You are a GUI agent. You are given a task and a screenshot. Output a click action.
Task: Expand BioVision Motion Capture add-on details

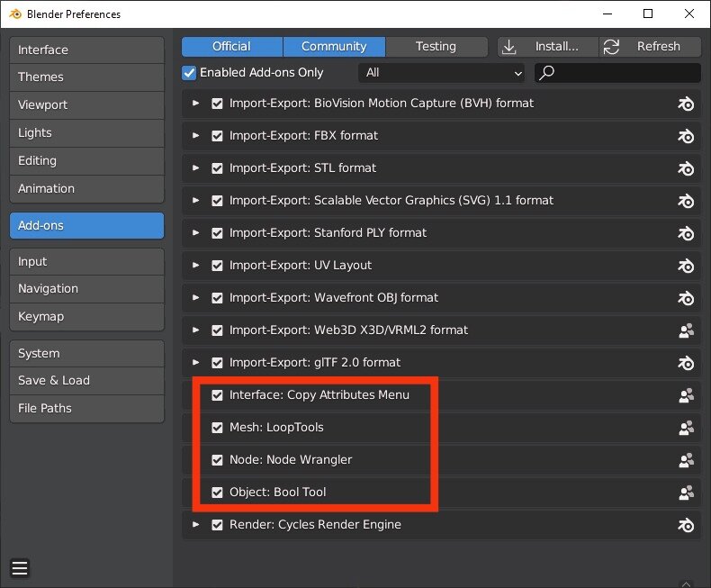click(195, 103)
